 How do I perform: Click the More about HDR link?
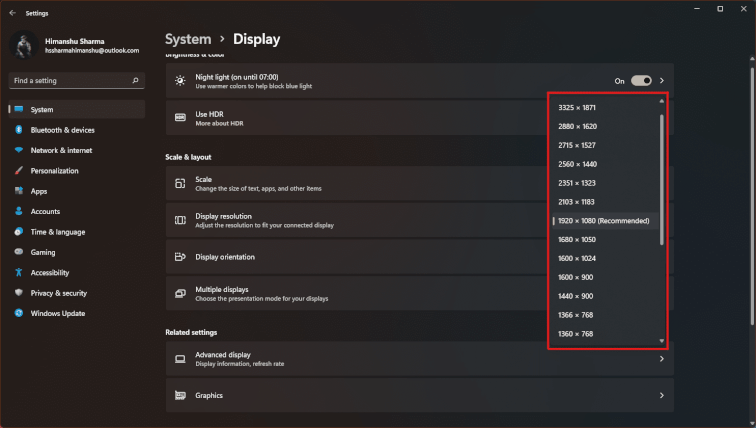coord(219,123)
